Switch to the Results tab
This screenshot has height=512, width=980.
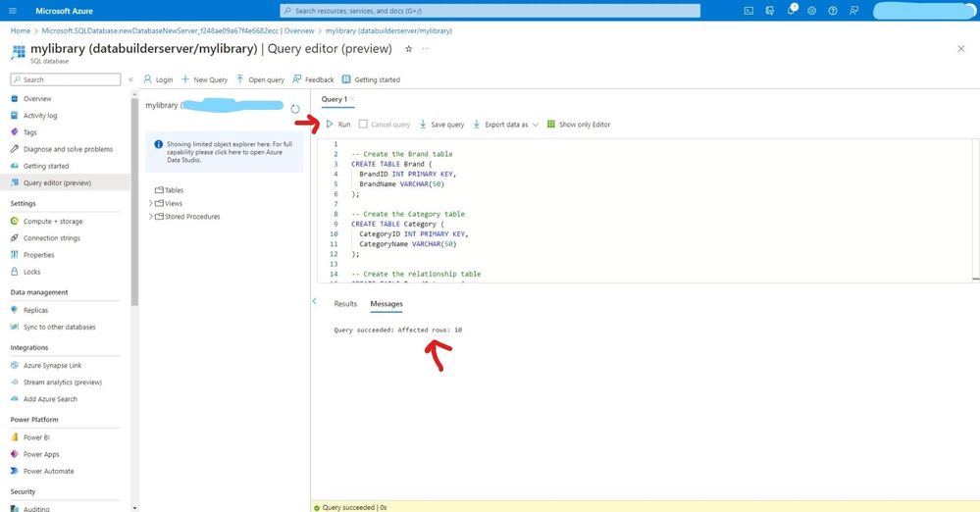click(345, 304)
